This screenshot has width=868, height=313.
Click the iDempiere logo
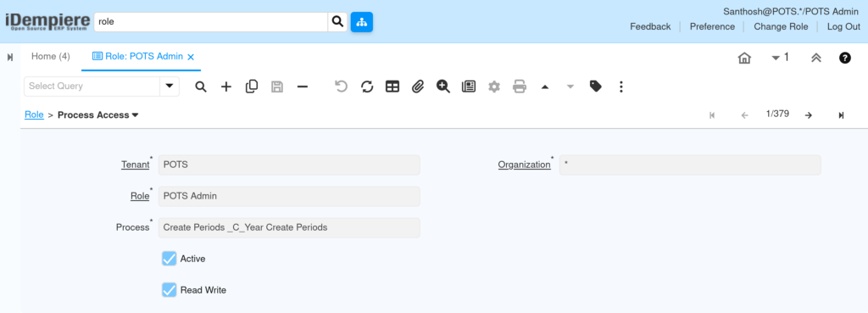coord(47,21)
